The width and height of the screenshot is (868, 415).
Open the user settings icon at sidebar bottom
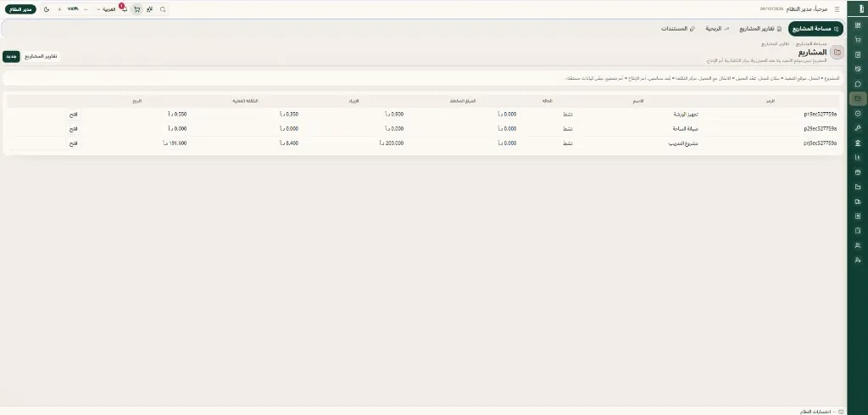click(x=858, y=260)
